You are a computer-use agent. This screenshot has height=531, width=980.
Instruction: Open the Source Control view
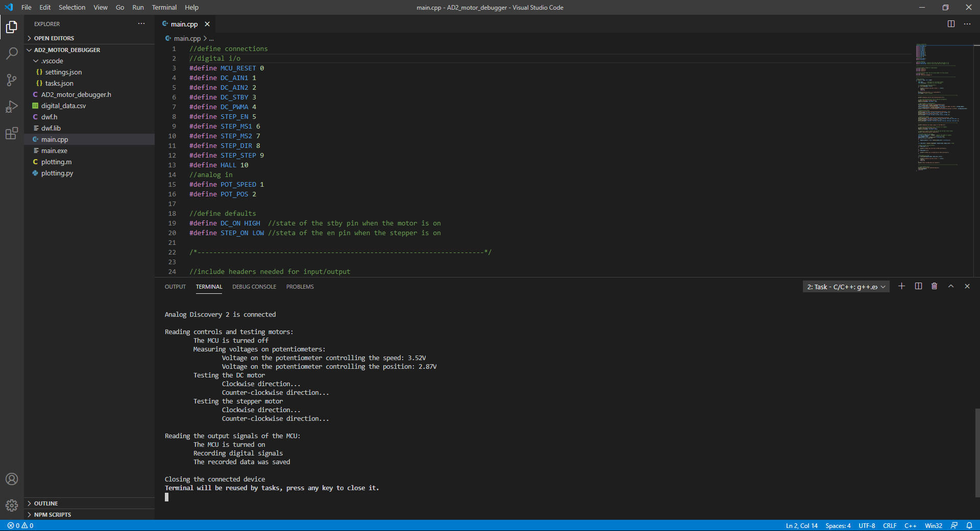pyautogui.click(x=12, y=80)
